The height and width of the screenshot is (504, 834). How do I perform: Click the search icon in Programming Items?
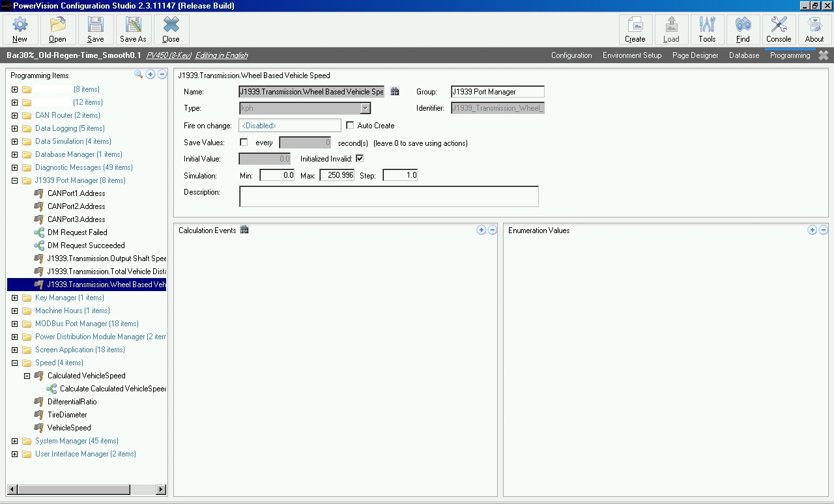coord(138,74)
